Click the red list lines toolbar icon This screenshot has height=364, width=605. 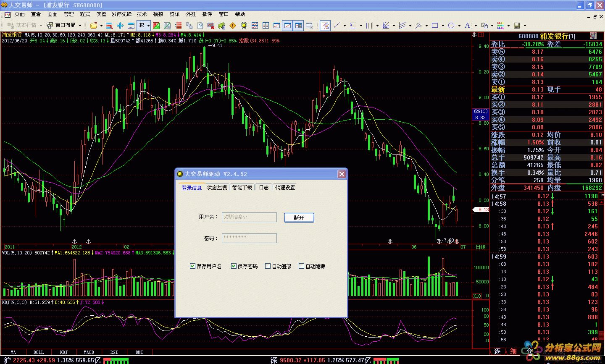point(178,26)
